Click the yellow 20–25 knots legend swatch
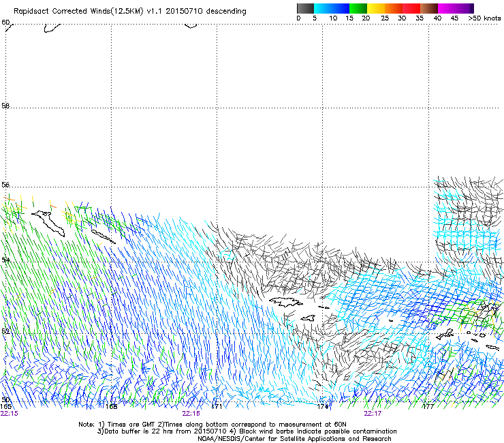This screenshot has width=504, height=443. (376, 8)
